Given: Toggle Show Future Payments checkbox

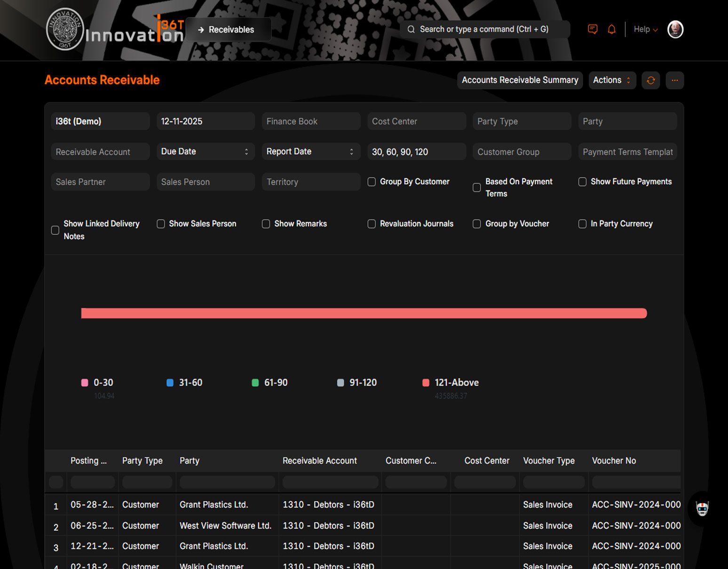Looking at the screenshot, I should click(x=582, y=182).
